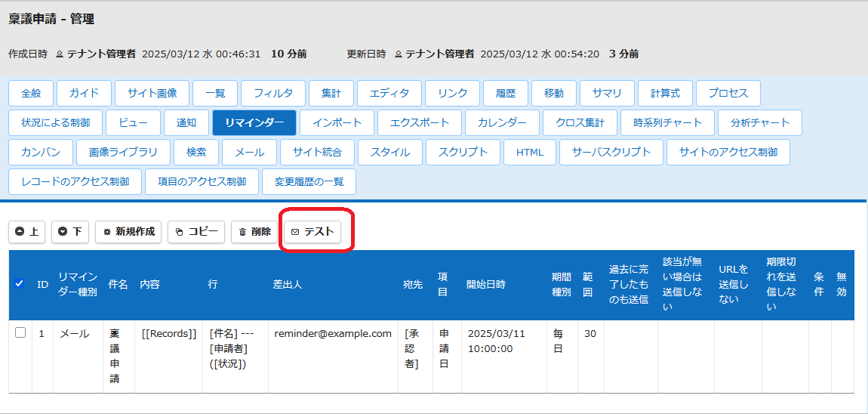Screen dimensions: 868x414
Task: Toggle the select-all checkbox in the table header
Action: click(x=20, y=284)
